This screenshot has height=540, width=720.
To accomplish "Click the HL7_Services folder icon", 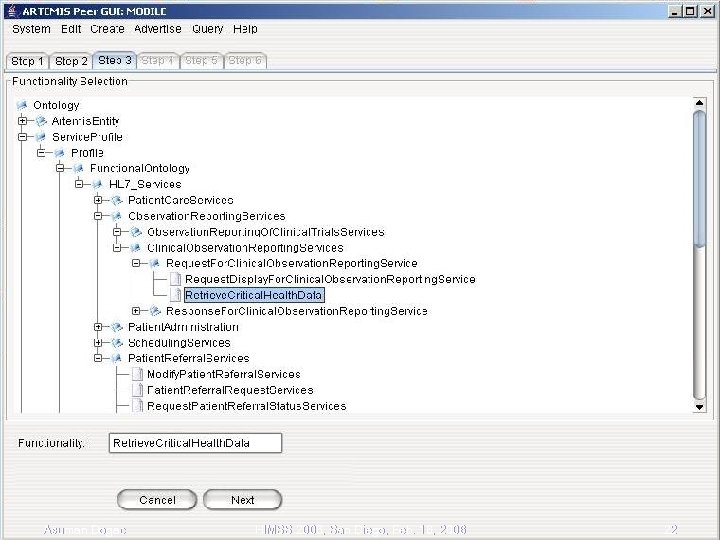I will click(x=97, y=185).
